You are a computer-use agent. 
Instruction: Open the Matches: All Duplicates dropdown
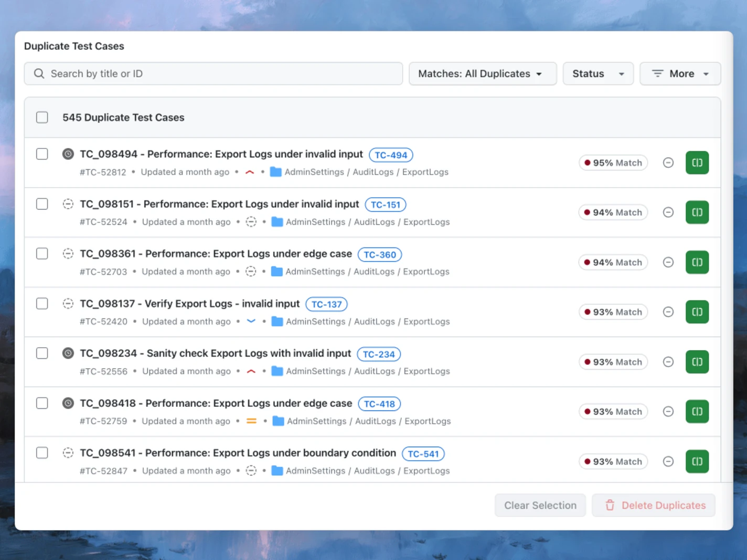click(483, 74)
